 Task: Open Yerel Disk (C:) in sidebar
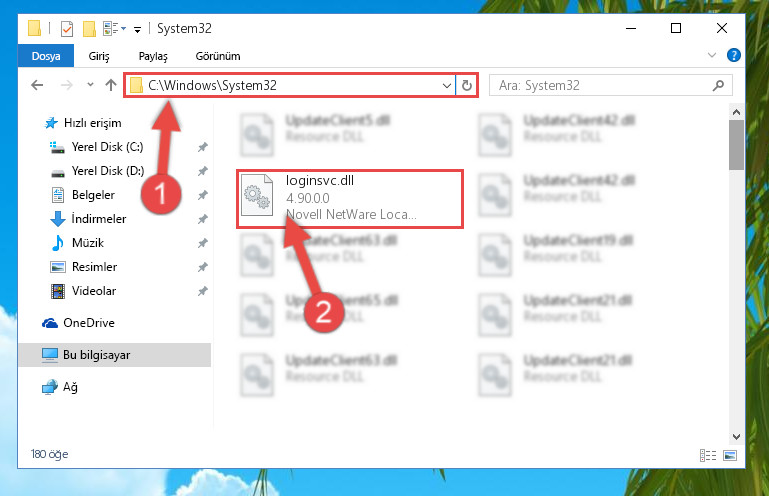107,147
